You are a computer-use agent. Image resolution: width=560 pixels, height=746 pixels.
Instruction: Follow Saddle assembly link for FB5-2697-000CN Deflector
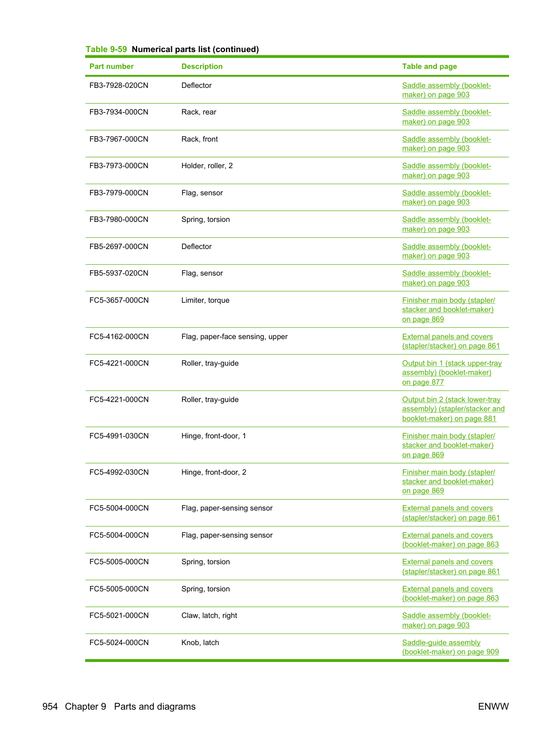pos(446,251)
